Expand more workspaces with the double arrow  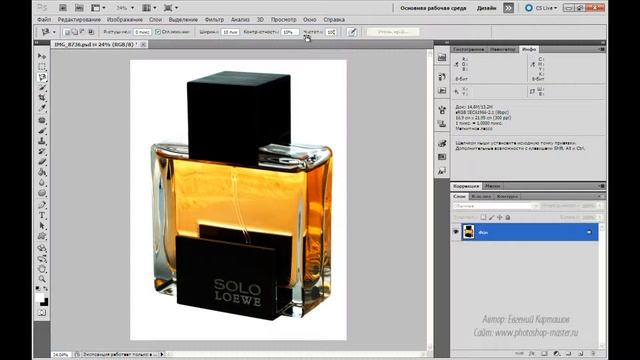pyautogui.click(x=508, y=8)
